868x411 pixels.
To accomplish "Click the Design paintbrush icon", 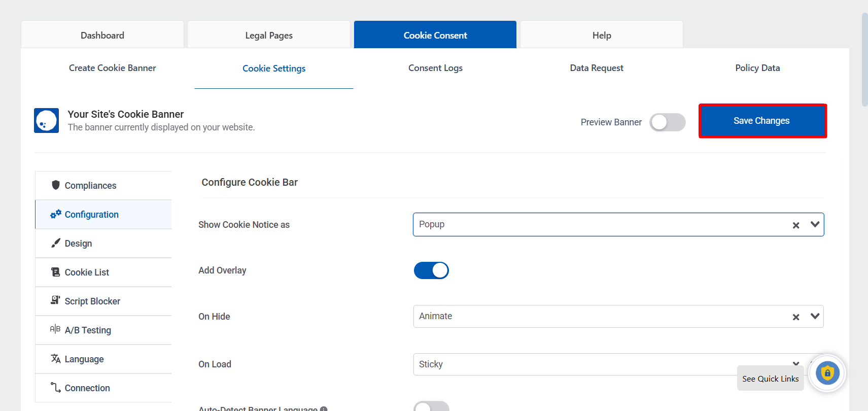I will 56,243.
